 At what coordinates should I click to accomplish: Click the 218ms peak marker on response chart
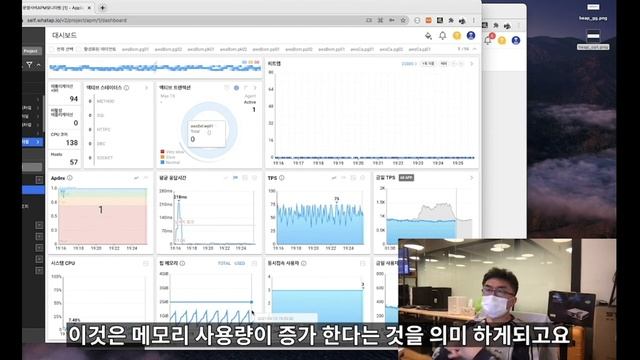[180, 198]
